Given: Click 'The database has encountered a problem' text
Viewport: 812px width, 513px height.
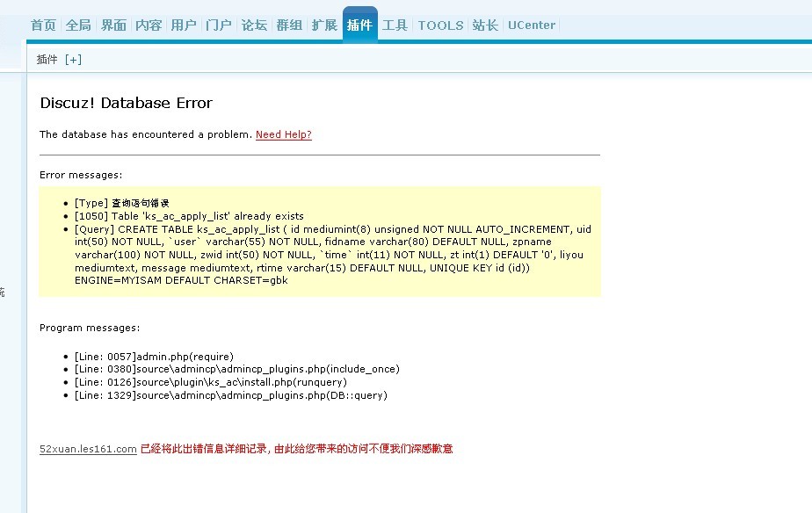Looking at the screenshot, I should pyautogui.click(x=146, y=134).
